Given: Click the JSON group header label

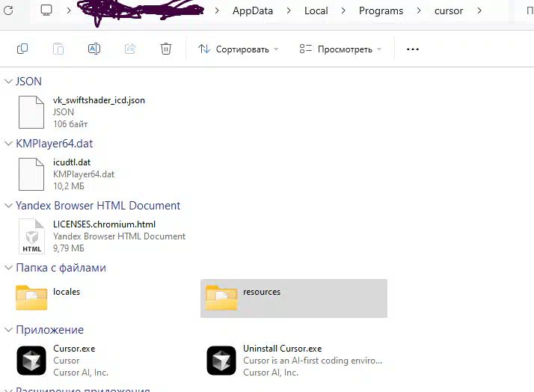Looking at the screenshot, I should click(28, 82).
